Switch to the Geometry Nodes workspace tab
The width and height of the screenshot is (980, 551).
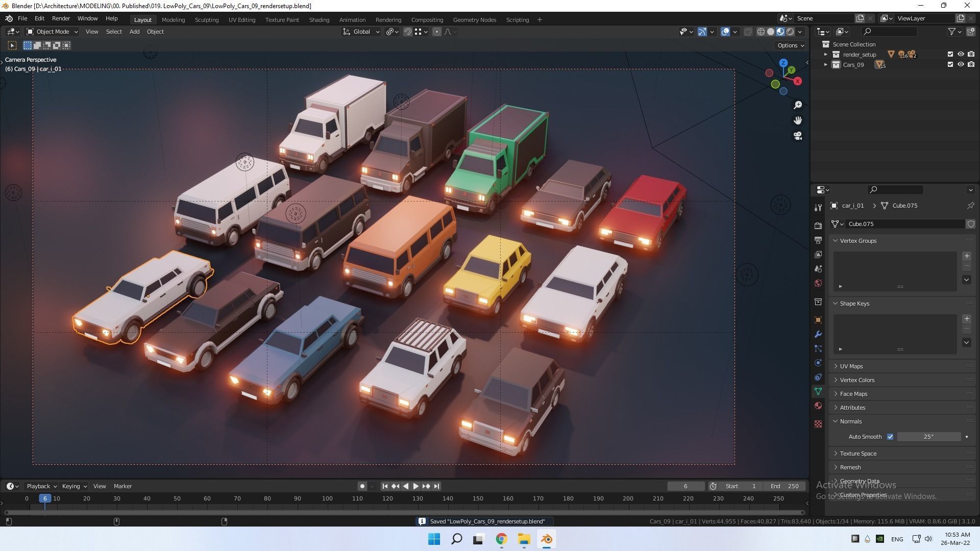(474, 20)
